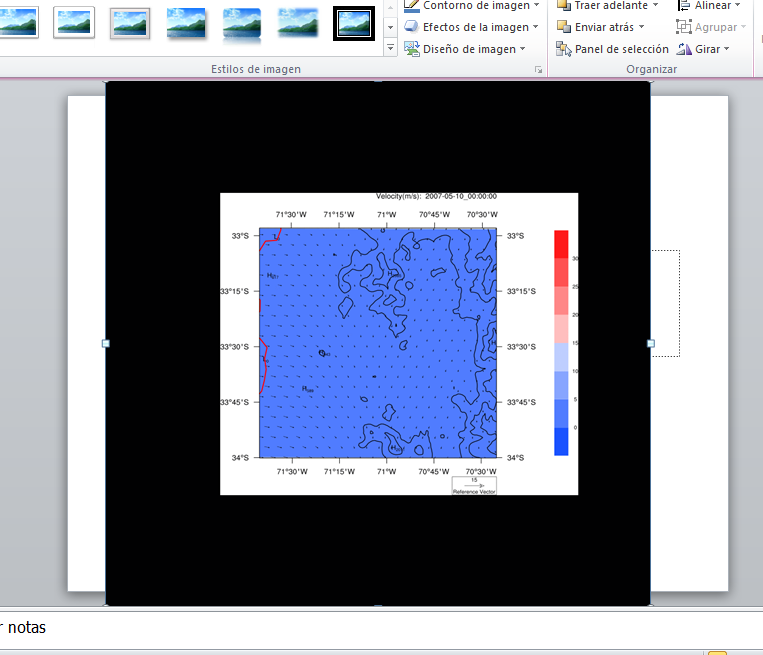Expand the full picture styles gallery
763x655 pixels.
pos(390,48)
